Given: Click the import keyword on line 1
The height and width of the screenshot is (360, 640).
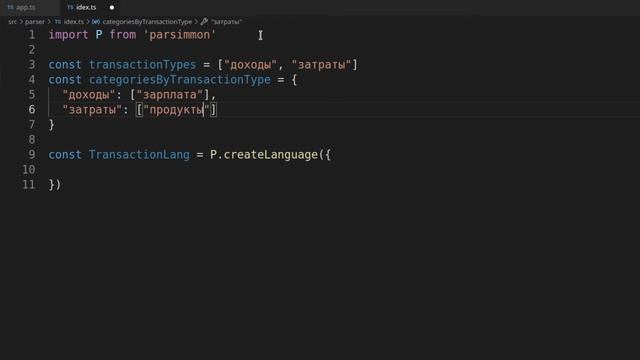Looking at the screenshot, I should [68, 35].
